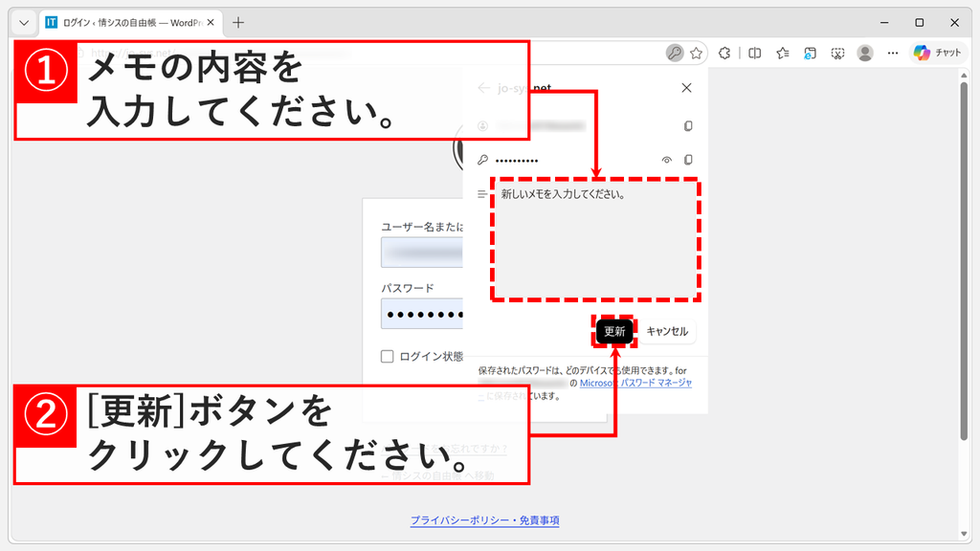Copy the saved password

coord(688,160)
